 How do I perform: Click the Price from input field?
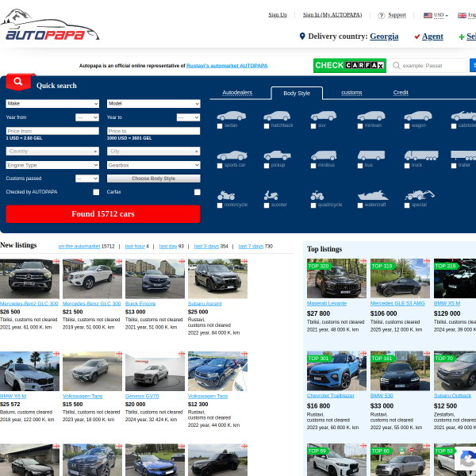coord(52,131)
